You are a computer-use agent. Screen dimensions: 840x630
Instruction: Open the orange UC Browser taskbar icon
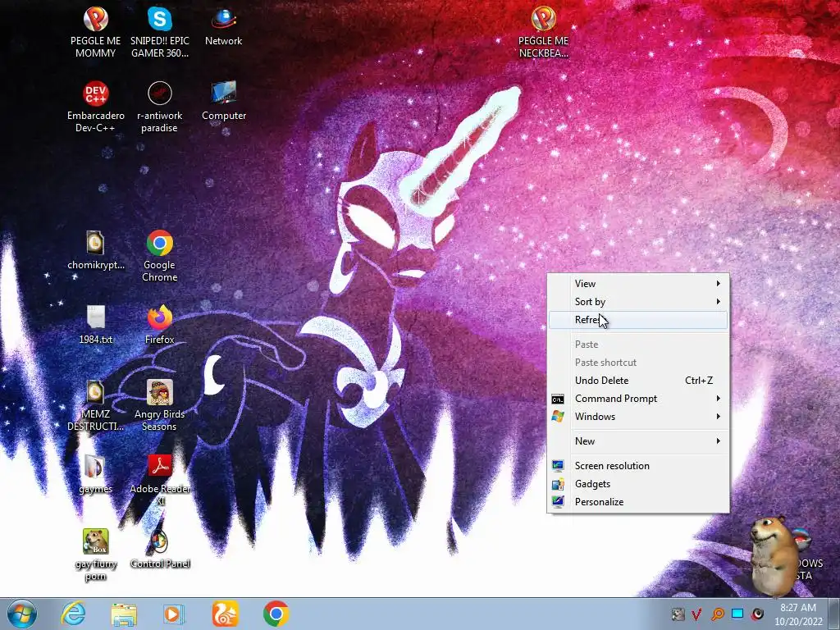(x=225, y=614)
